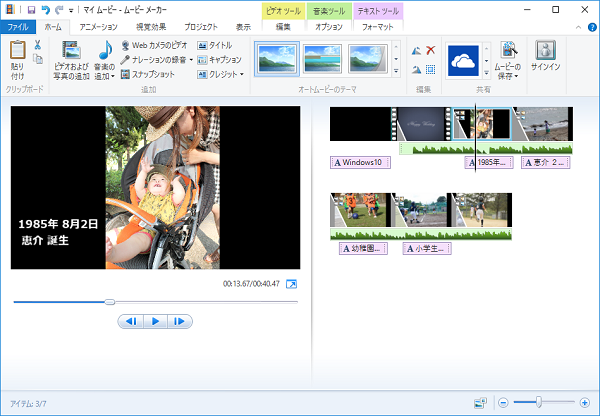The height and width of the screenshot is (416, 600).
Task: Rotate left icon in the edit group
Action: [416, 51]
